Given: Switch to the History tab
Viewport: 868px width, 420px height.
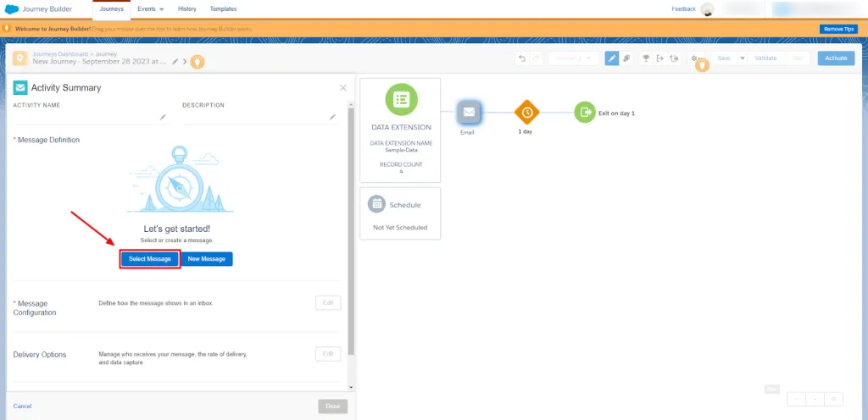Looking at the screenshot, I should pyautogui.click(x=187, y=9).
